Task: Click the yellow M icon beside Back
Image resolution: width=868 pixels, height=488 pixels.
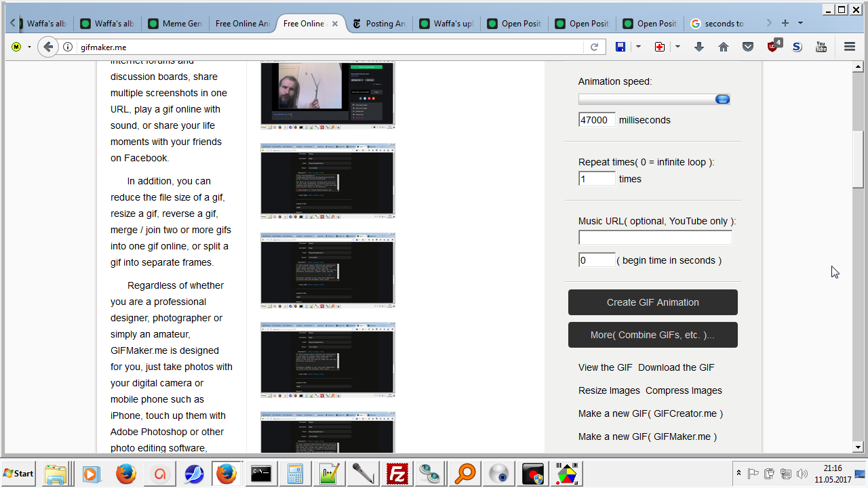Action: [16, 47]
